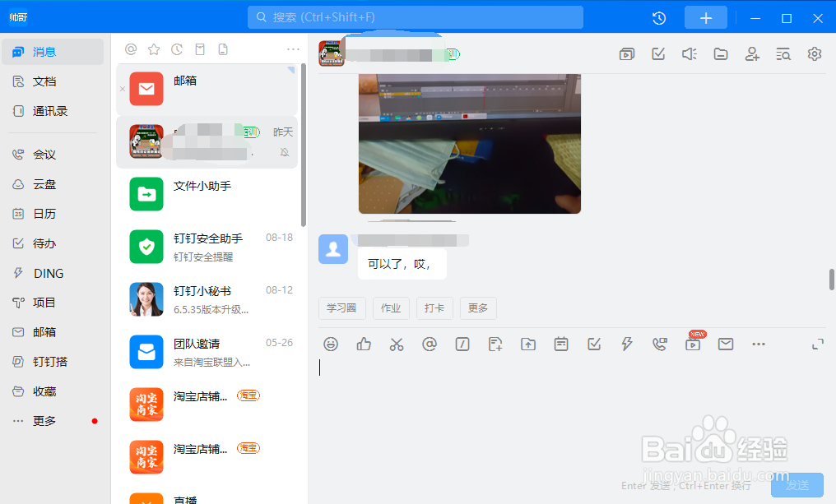Screen dimensions: 836x504
Task: Expand more input tools with three dots
Action: click(x=759, y=344)
